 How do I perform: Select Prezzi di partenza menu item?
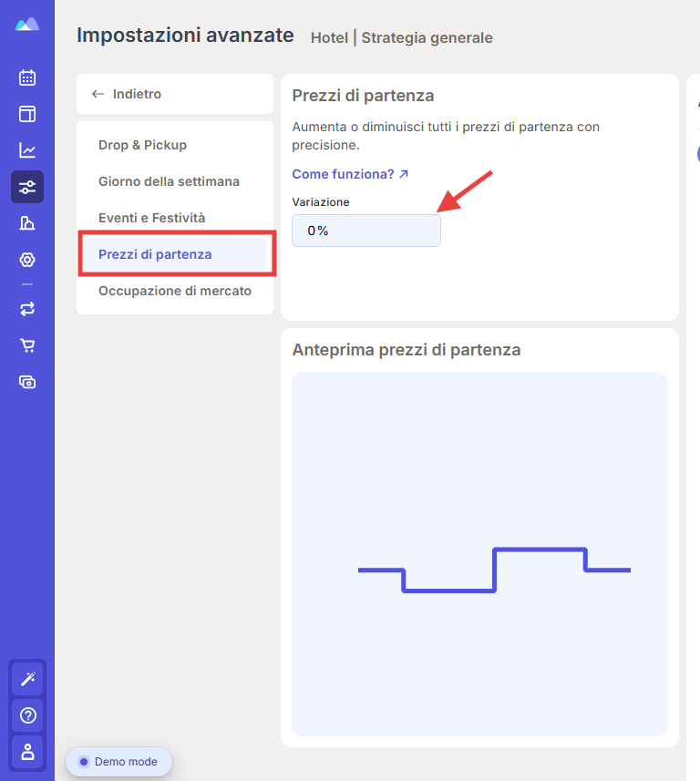pos(175,254)
